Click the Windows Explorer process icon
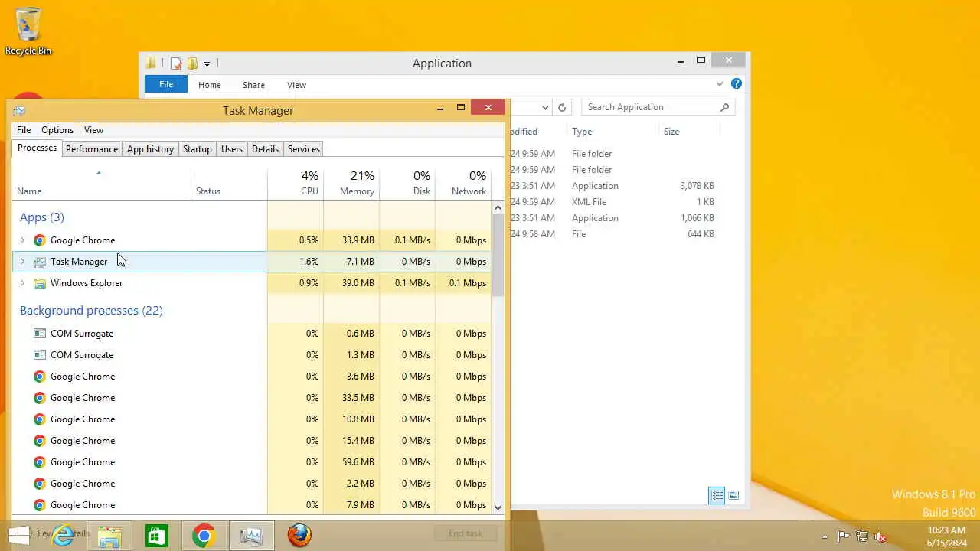980x551 pixels. pyautogui.click(x=40, y=283)
